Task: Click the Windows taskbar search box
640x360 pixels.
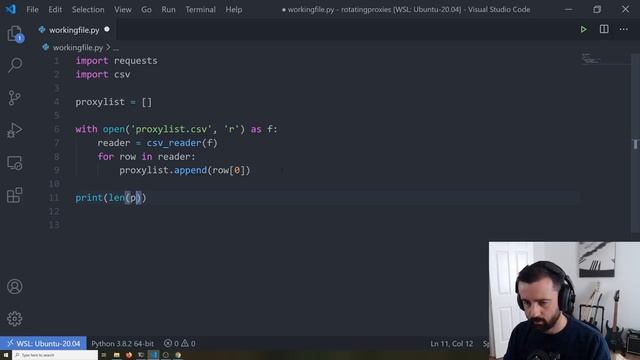Action: [55, 356]
